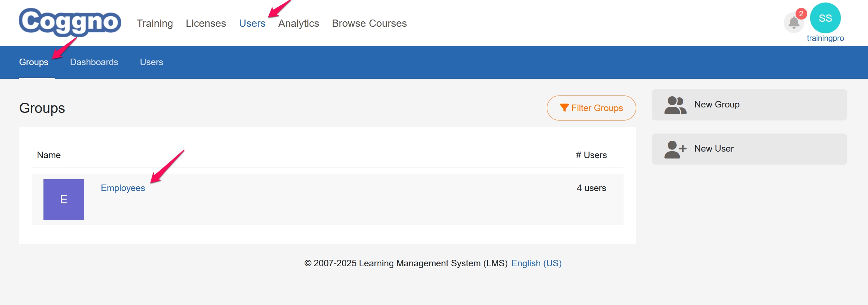Create a New Group

(x=749, y=105)
